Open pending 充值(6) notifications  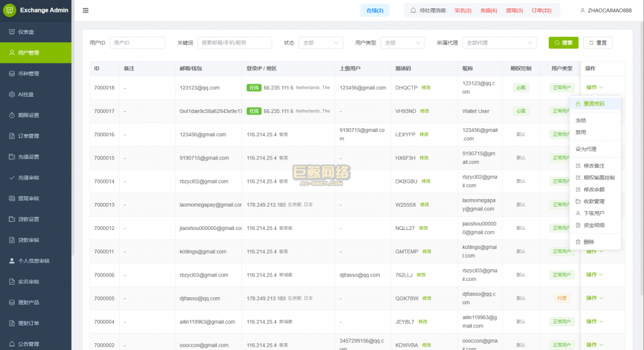[x=488, y=11]
